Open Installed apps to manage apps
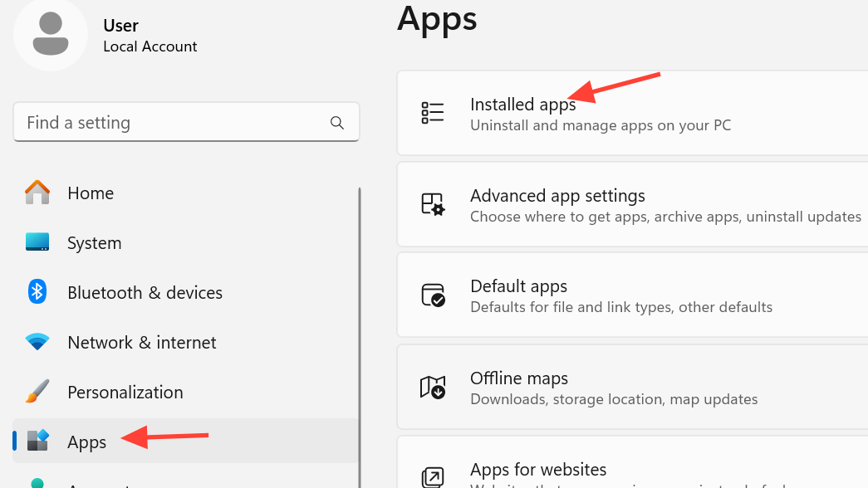Image resolution: width=868 pixels, height=488 pixels. tap(522, 105)
